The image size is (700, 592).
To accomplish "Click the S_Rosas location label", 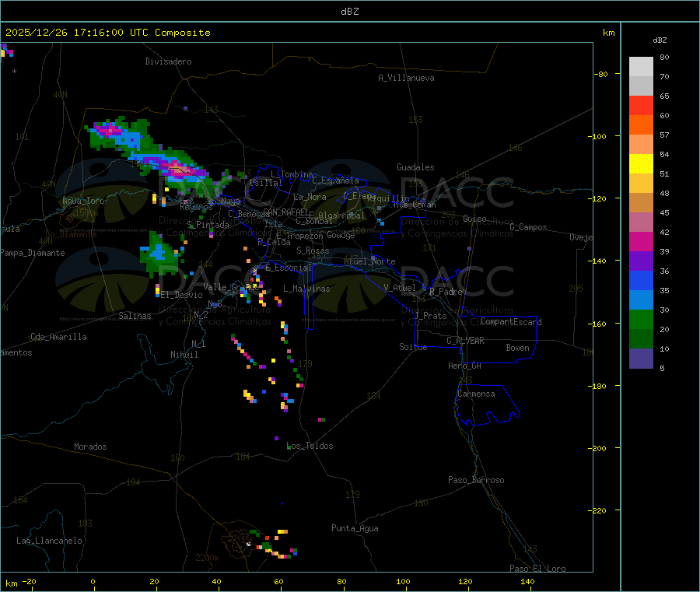I will click(x=313, y=250).
